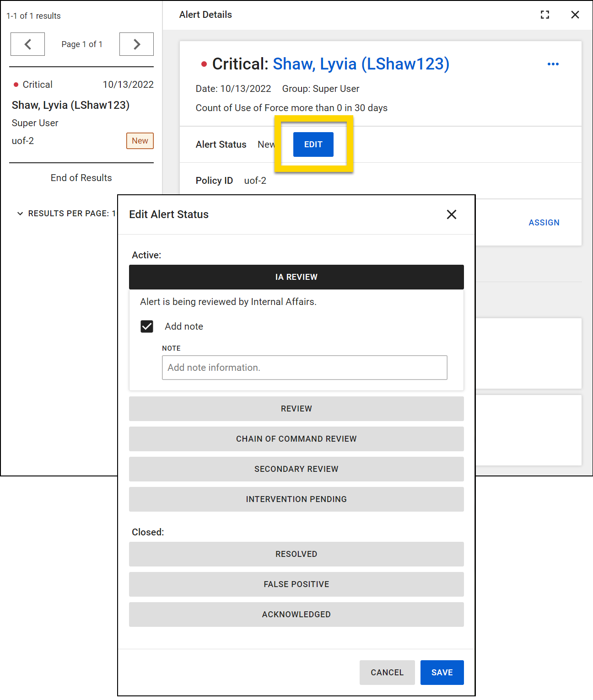Set status to Secondary Review

[x=296, y=469]
